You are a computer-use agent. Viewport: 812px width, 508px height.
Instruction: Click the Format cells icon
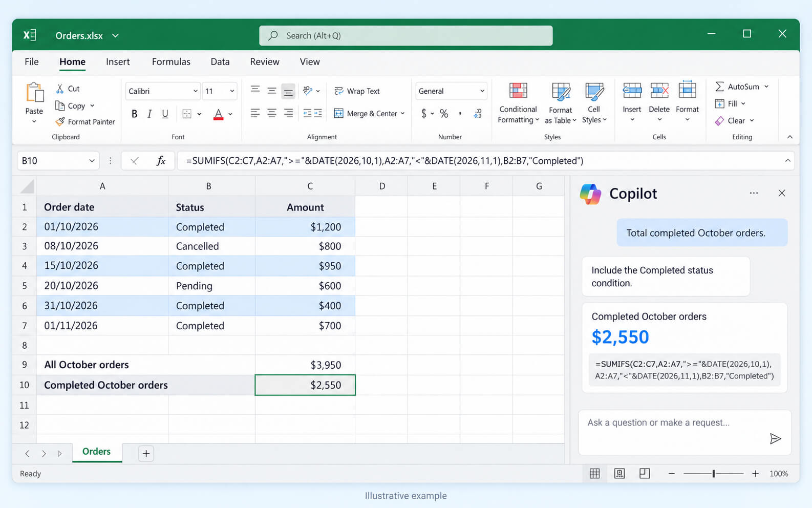(687, 90)
